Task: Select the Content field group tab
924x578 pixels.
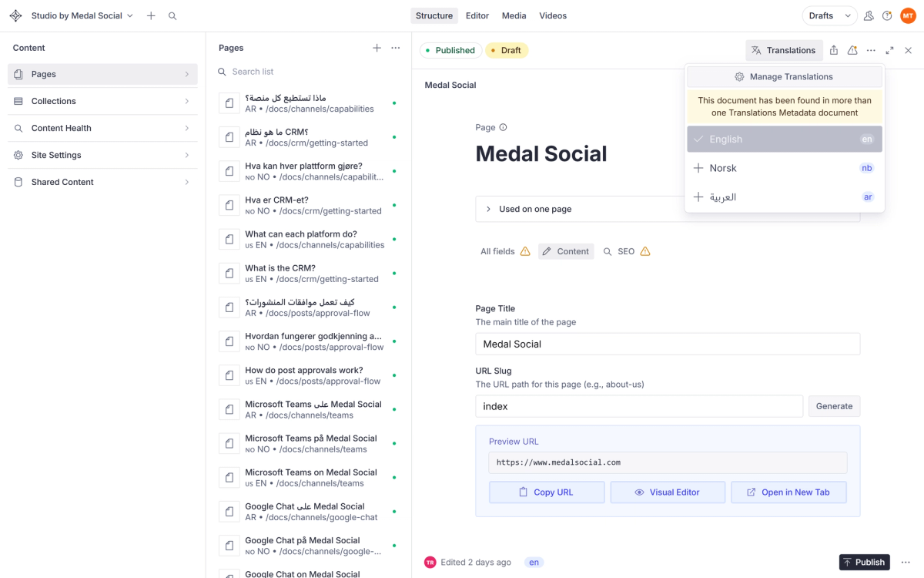Action: tap(566, 251)
